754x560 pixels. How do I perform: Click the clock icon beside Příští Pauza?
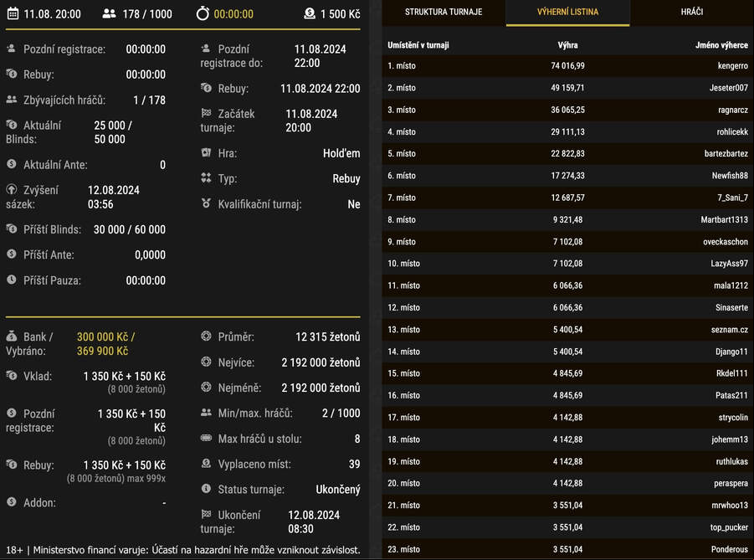pyautogui.click(x=12, y=280)
